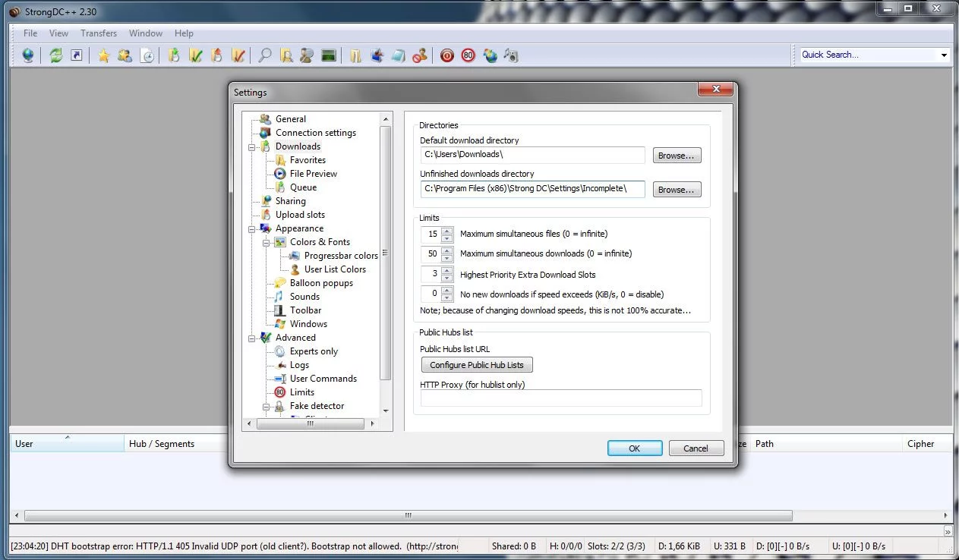
Task: Click the globe icon next to the limiter
Action: click(490, 55)
